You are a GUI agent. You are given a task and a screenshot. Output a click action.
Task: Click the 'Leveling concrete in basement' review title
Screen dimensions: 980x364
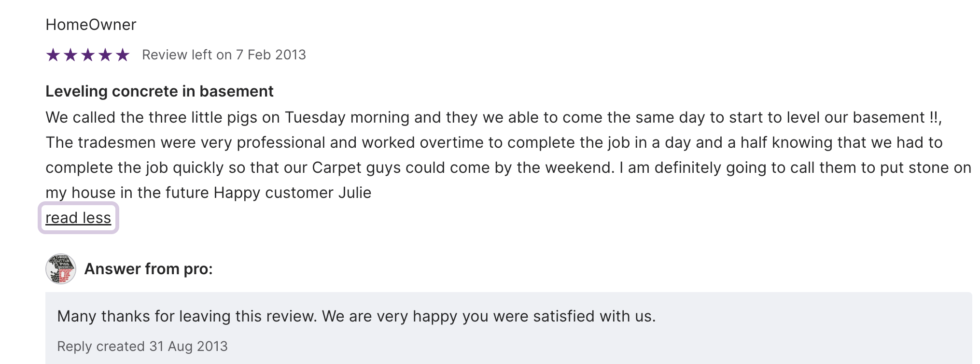[159, 91]
